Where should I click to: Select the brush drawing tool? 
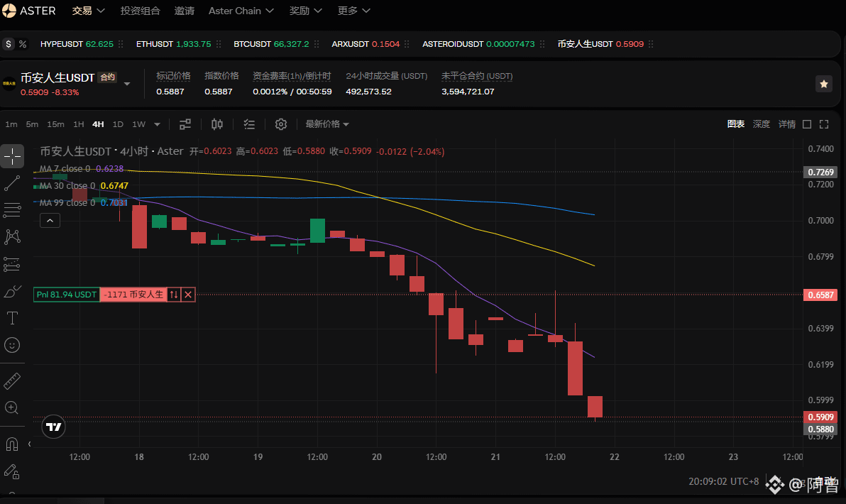12,291
